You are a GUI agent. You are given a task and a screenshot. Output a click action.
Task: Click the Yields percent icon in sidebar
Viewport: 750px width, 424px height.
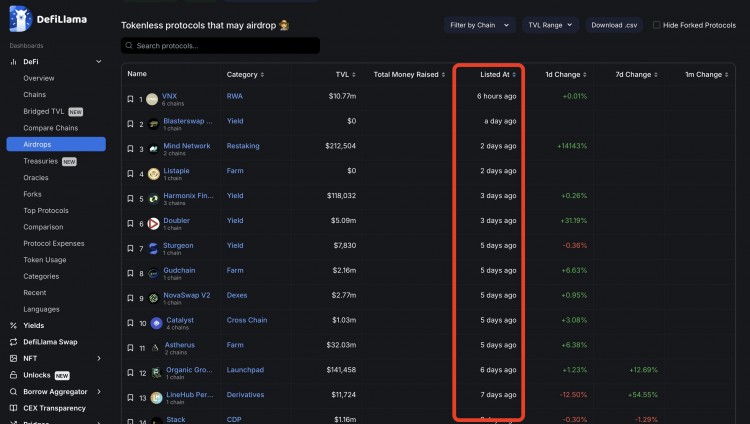13,325
